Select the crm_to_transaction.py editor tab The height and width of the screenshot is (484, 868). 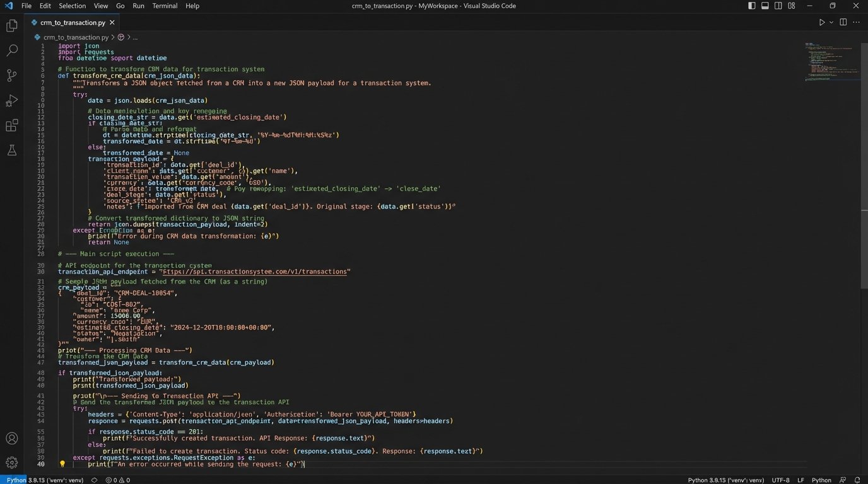click(73, 22)
